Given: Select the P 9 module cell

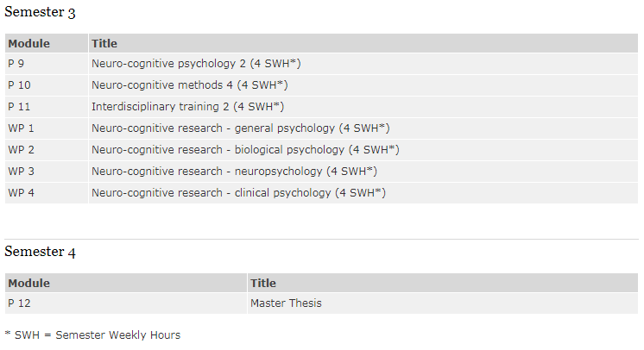Looking at the screenshot, I should [16, 64].
